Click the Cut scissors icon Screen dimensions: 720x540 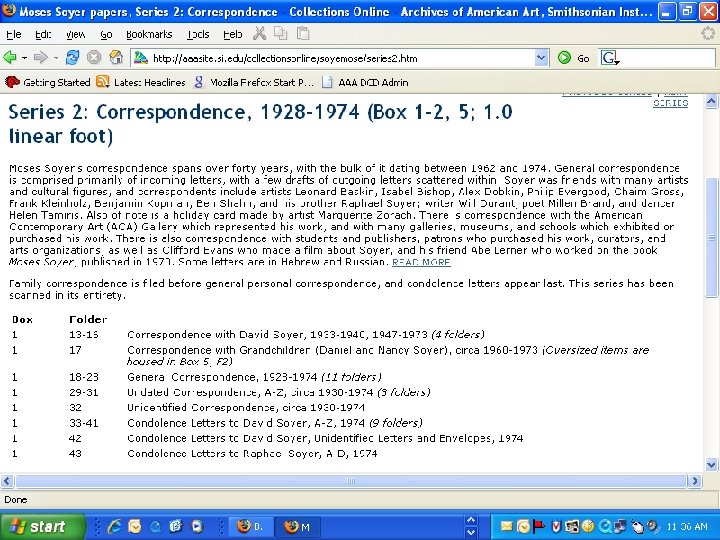[259, 34]
